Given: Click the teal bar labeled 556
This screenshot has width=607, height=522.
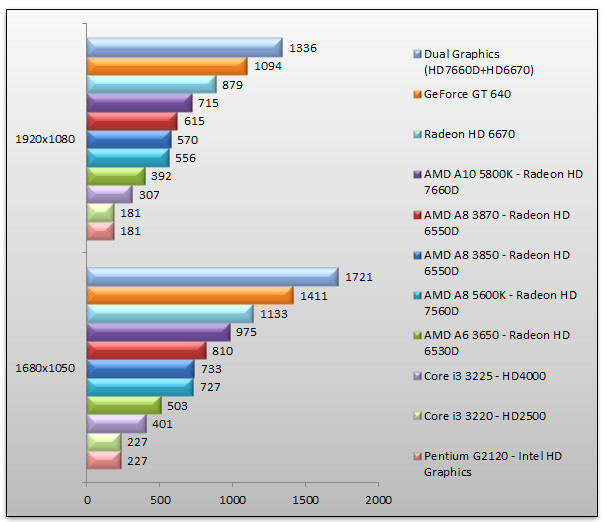Looking at the screenshot, I should (x=128, y=158).
